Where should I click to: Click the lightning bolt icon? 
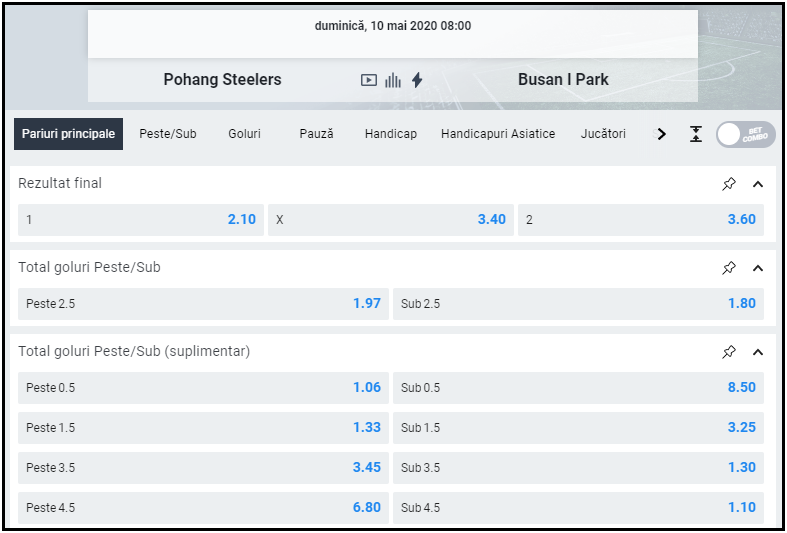coord(417,80)
